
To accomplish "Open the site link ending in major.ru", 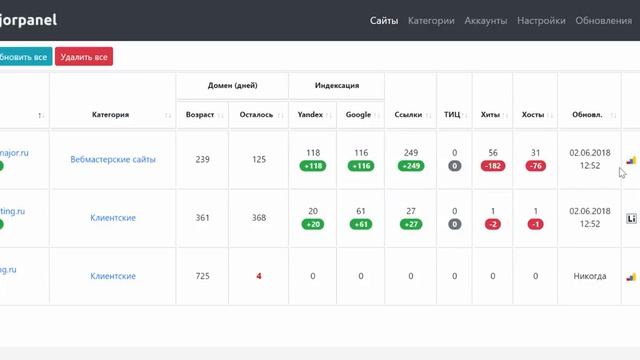I will 14,153.
